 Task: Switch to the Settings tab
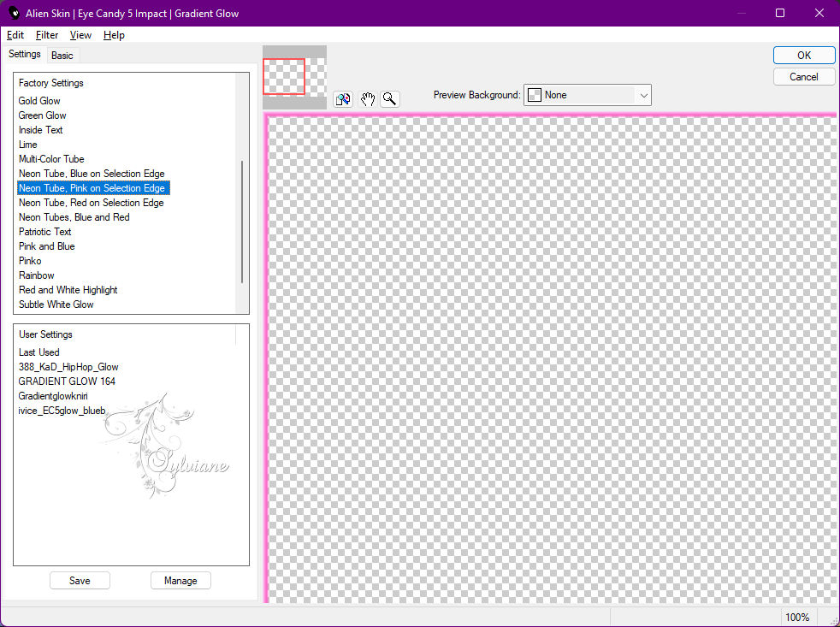point(25,54)
